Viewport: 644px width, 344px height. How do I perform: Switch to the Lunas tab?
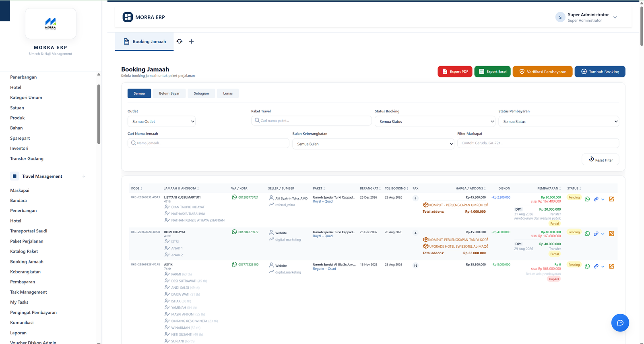tap(228, 93)
